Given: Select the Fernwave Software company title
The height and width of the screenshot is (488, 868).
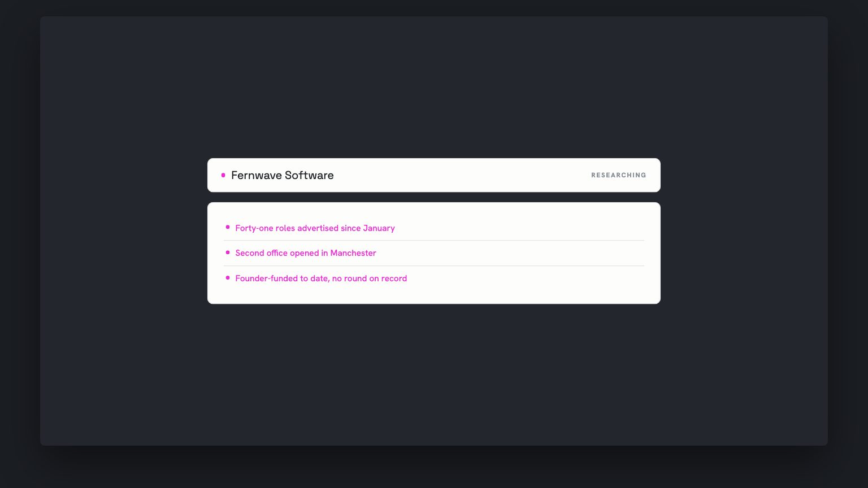Looking at the screenshot, I should click(282, 175).
